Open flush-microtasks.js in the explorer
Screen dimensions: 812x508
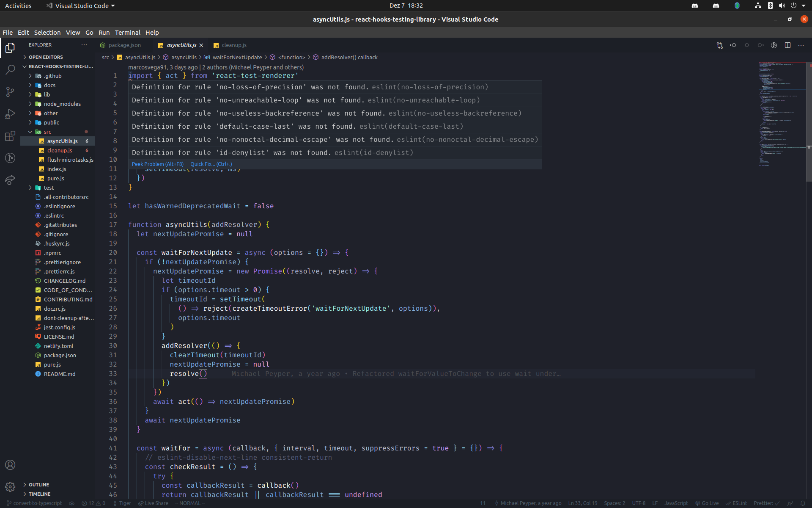[70, 160]
